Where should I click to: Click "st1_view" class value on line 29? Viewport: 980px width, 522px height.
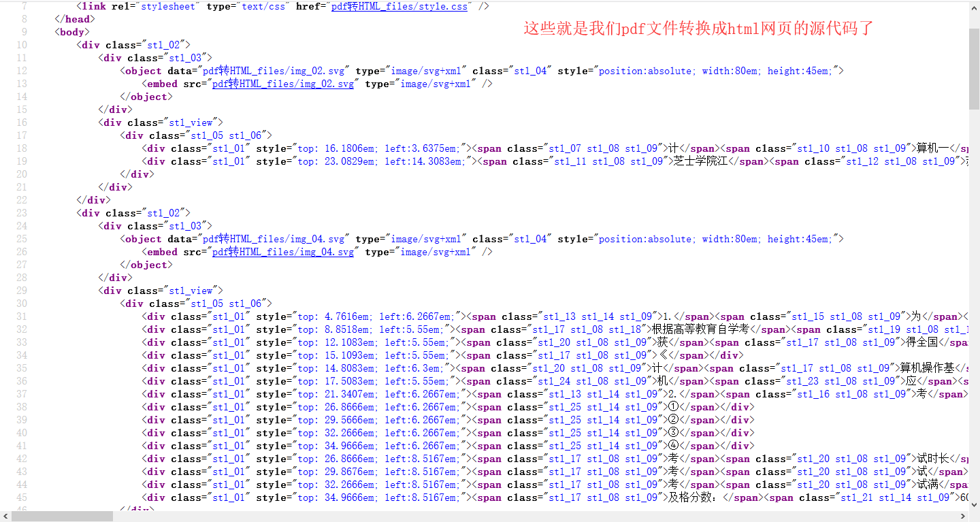point(191,291)
